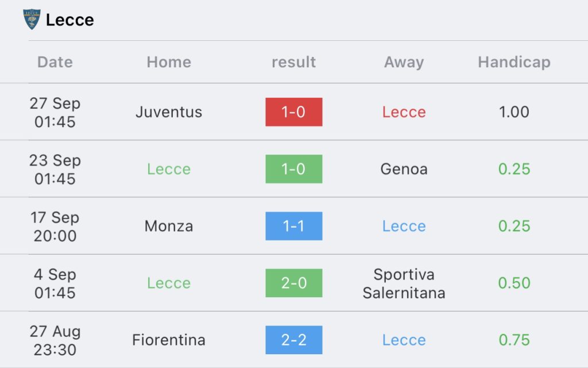This screenshot has width=588, height=368.
Task: Open the green 1-0 result against Genoa
Action: pos(293,169)
